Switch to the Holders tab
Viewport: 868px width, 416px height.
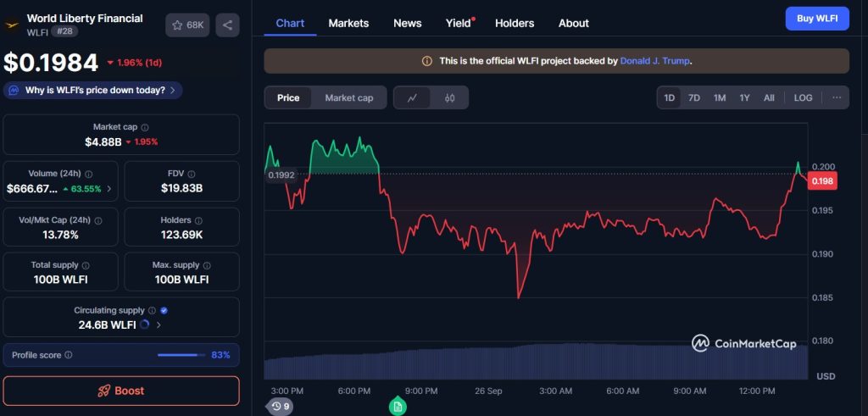(515, 23)
